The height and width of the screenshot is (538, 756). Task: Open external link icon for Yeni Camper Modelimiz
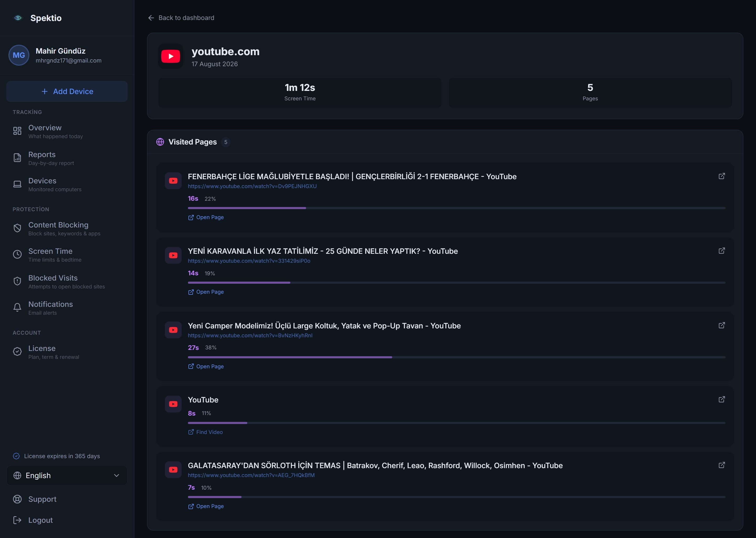[722, 325]
